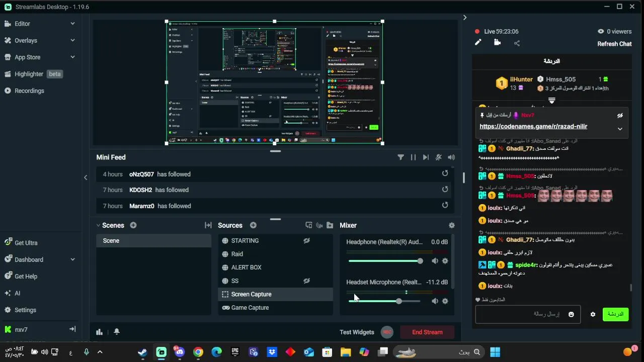644x362 pixels.
Task: Add a new source with plus icon
Action: click(253, 225)
